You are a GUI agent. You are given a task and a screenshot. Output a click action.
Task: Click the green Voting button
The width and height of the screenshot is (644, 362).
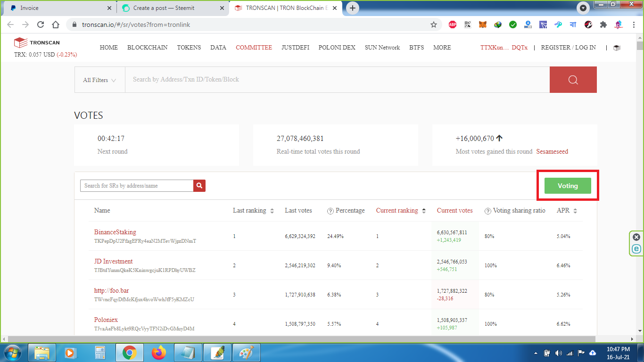pyautogui.click(x=568, y=186)
